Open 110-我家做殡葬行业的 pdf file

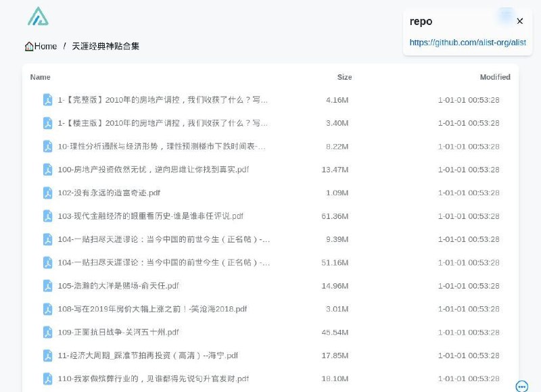click(x=153, y=378)
